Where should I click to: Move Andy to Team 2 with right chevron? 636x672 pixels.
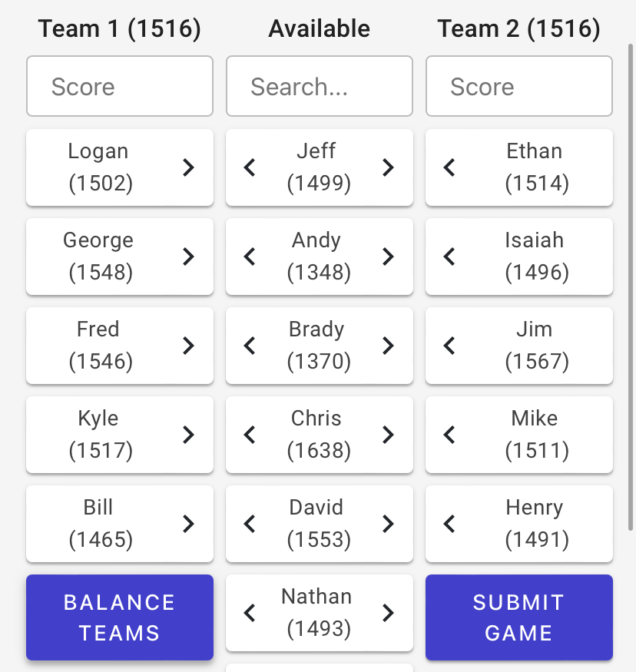click(388, 257)
